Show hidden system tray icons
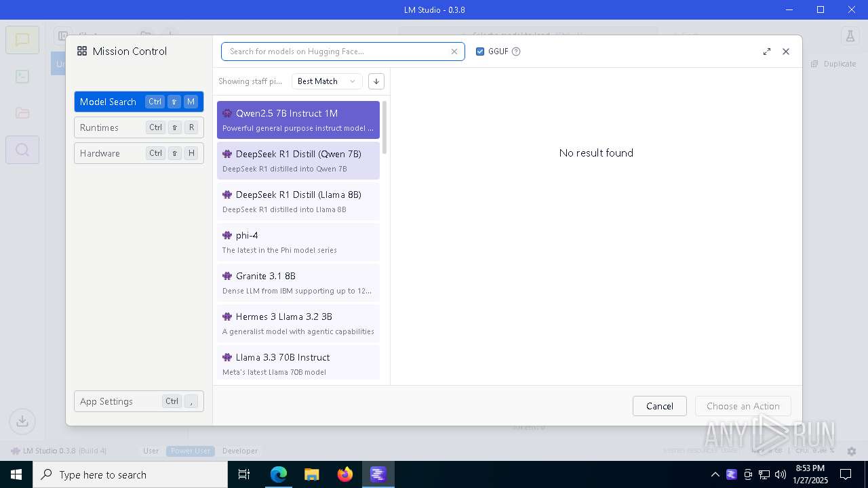 [x=715, y=474]
